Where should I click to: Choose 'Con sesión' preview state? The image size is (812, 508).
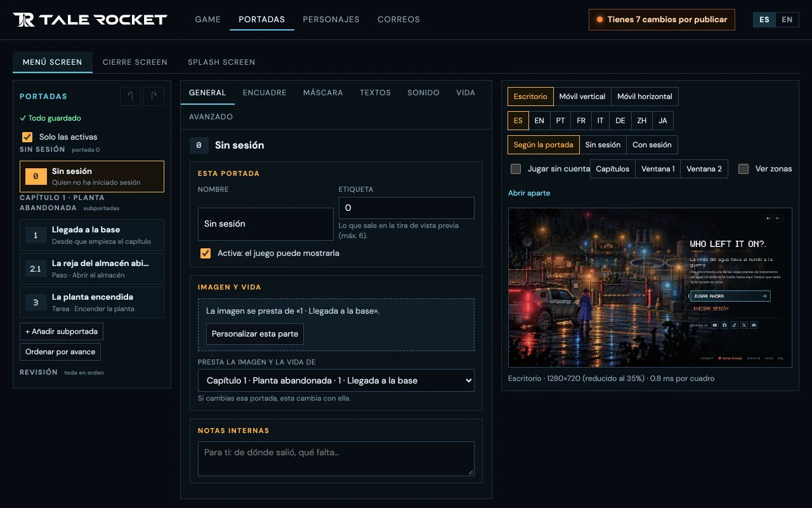pos(652,145)
